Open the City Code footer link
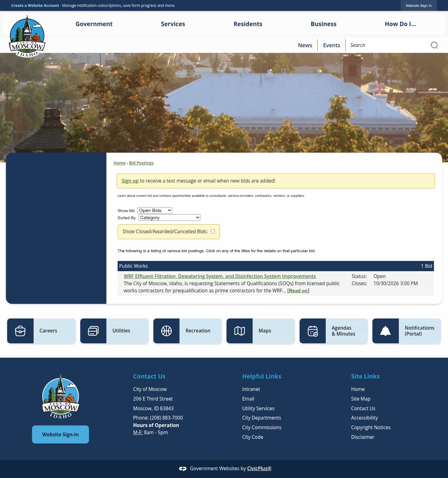Screen dimensions: 448x478 (253, 437)
